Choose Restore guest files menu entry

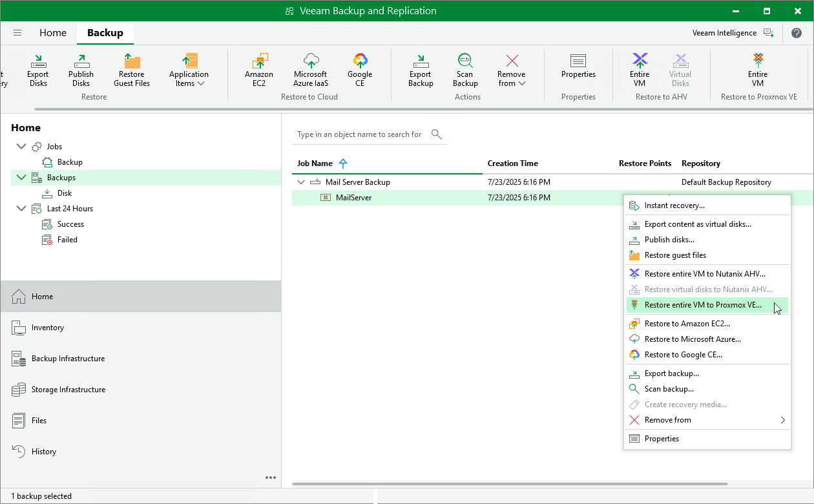[x=707, y=255]
